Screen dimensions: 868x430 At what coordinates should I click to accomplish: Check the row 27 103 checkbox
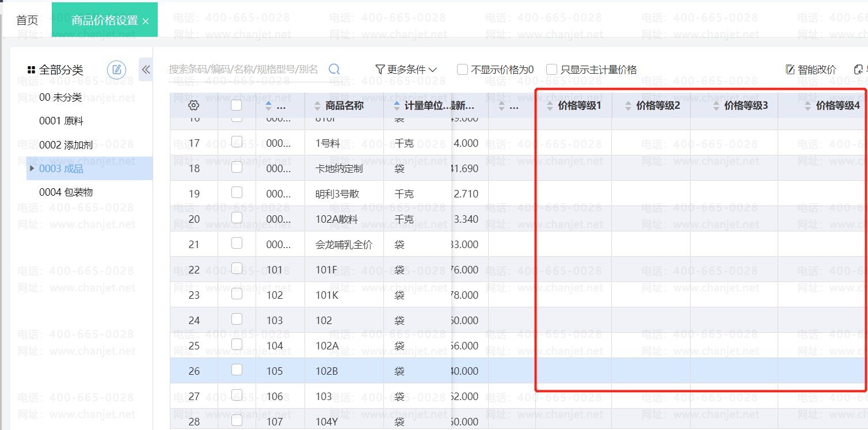237,395
